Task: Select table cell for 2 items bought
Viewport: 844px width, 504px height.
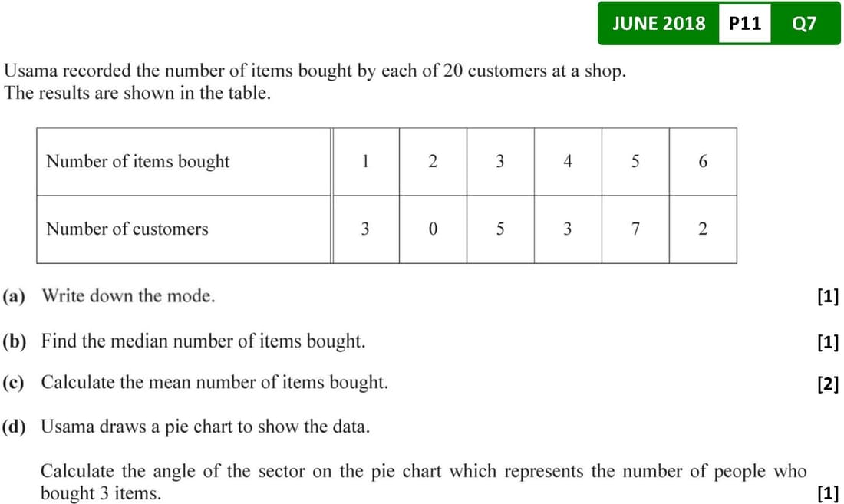Action: [x=433, y=162]
